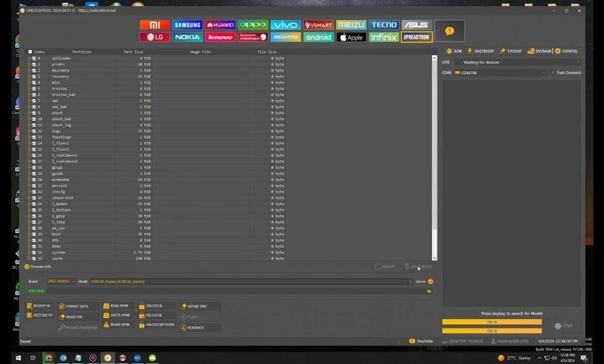Select the Samsung brand icon

click(187, 26)
